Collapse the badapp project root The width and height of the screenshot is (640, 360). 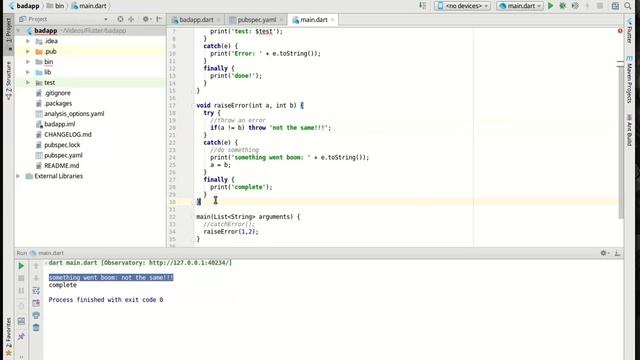[18, 31]
